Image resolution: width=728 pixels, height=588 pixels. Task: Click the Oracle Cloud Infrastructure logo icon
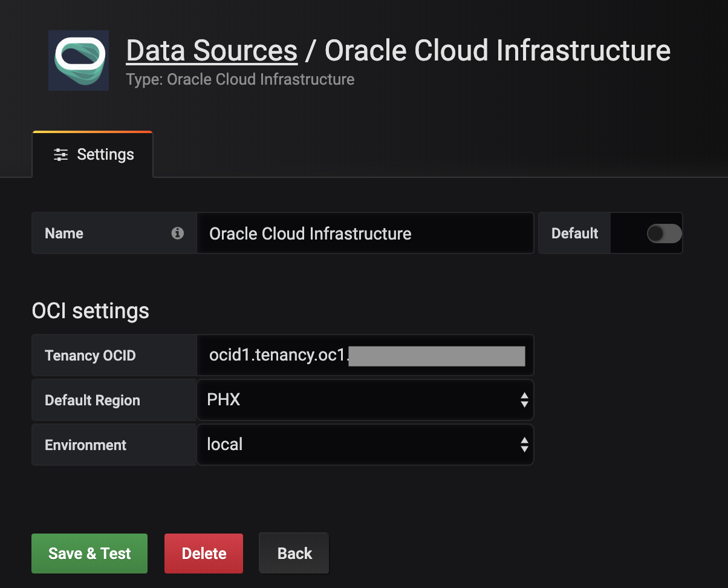coord(79,60)
